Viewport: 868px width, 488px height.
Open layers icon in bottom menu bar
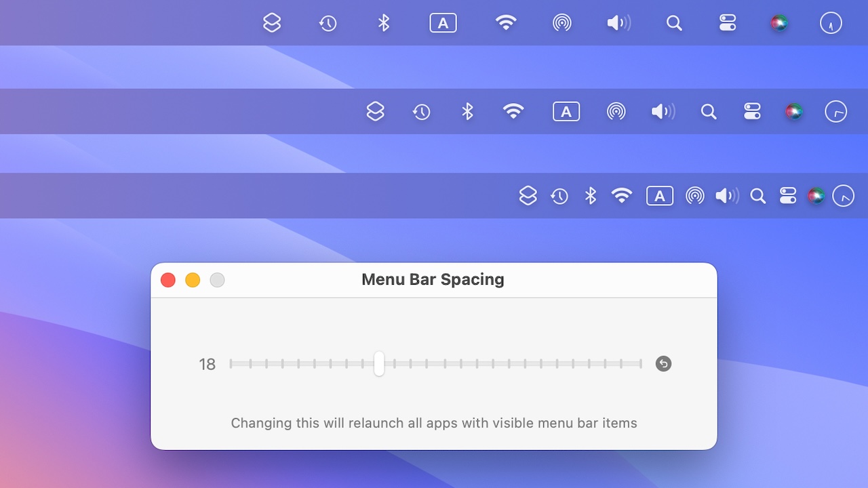pos(528,196)
